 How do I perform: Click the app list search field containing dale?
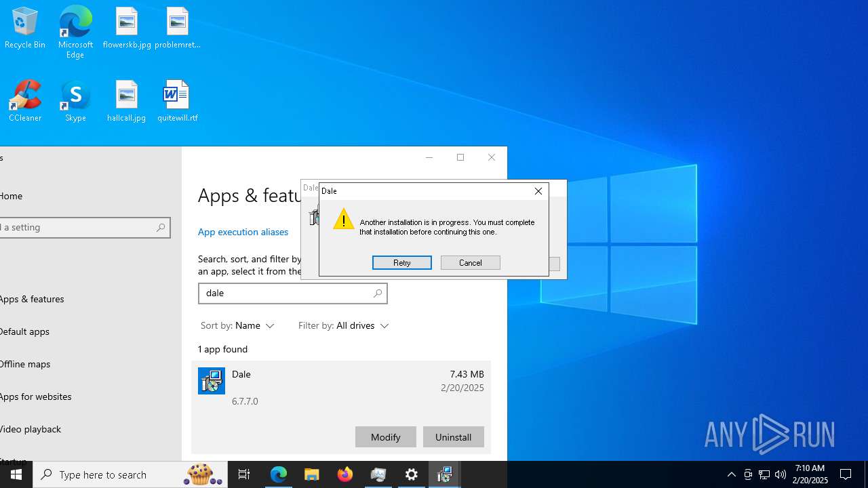point(292,293)
